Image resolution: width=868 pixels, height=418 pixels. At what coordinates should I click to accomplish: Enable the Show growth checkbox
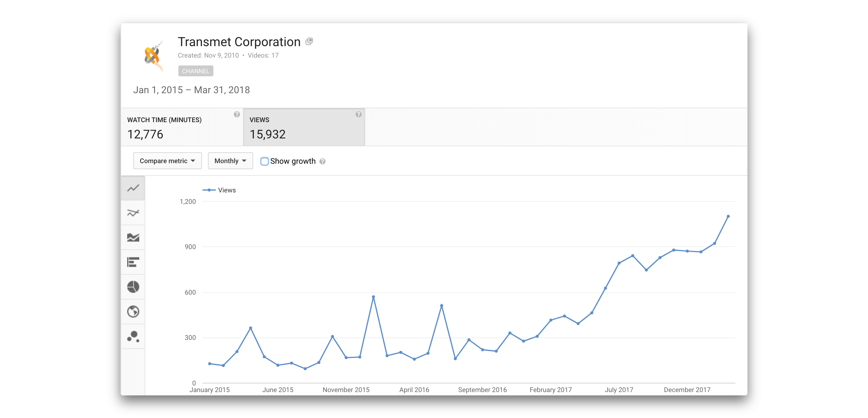(x=265, y=161)
